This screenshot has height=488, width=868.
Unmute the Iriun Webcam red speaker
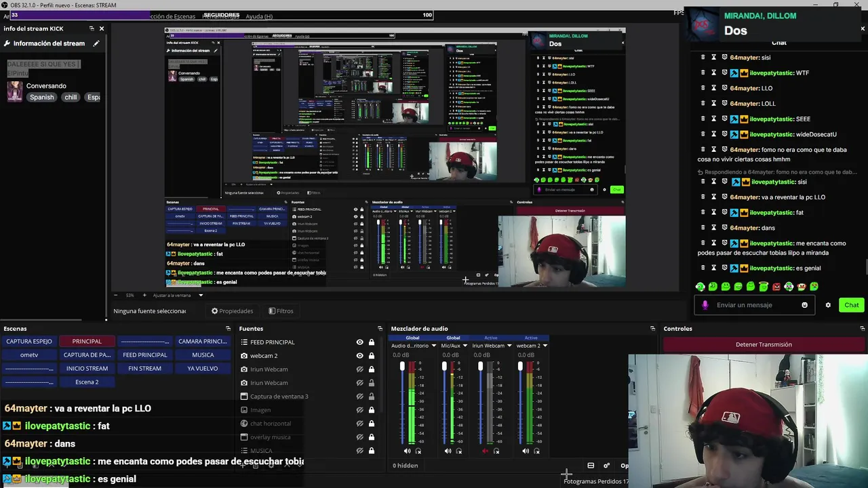(x=485, y=451)
